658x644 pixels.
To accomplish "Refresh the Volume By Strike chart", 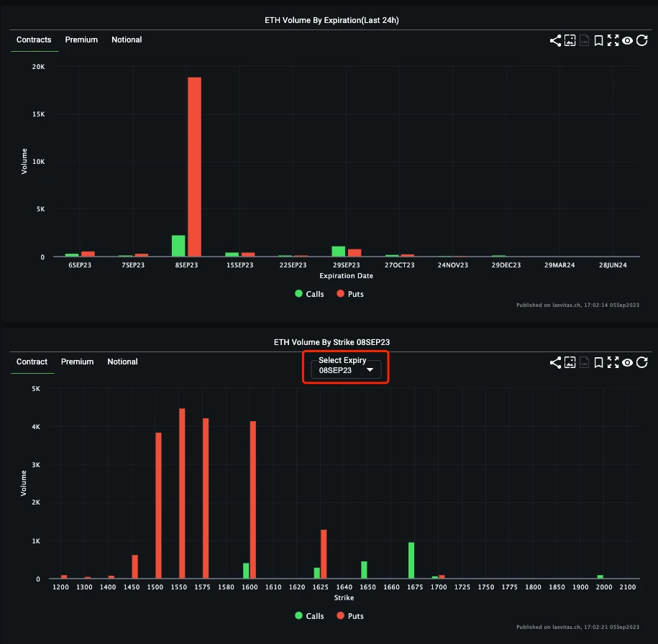I will (x=642, y=363).
